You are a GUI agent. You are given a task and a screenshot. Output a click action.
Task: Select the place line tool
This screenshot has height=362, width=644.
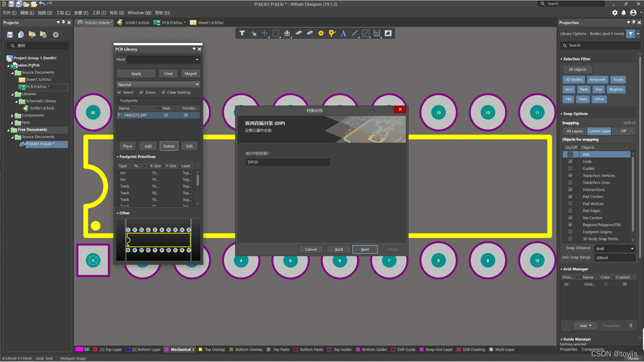coord(354,33)
